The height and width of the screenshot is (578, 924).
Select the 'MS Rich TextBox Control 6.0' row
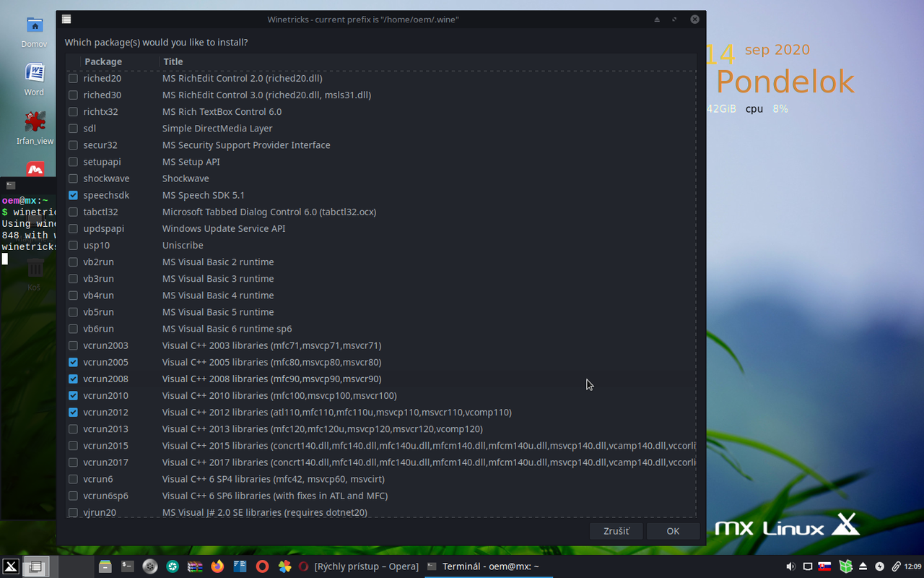tap(380, 111)
